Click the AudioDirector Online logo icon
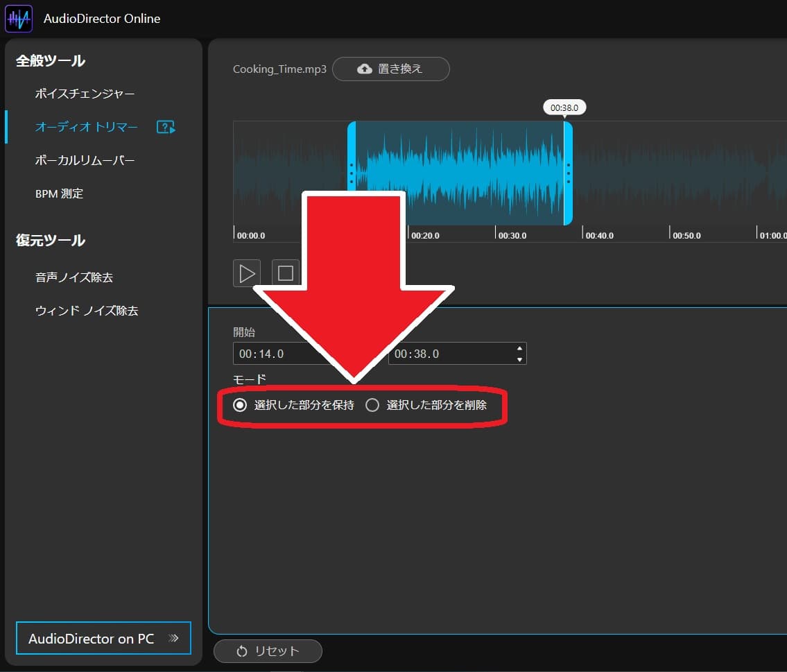 pos(19,19)
